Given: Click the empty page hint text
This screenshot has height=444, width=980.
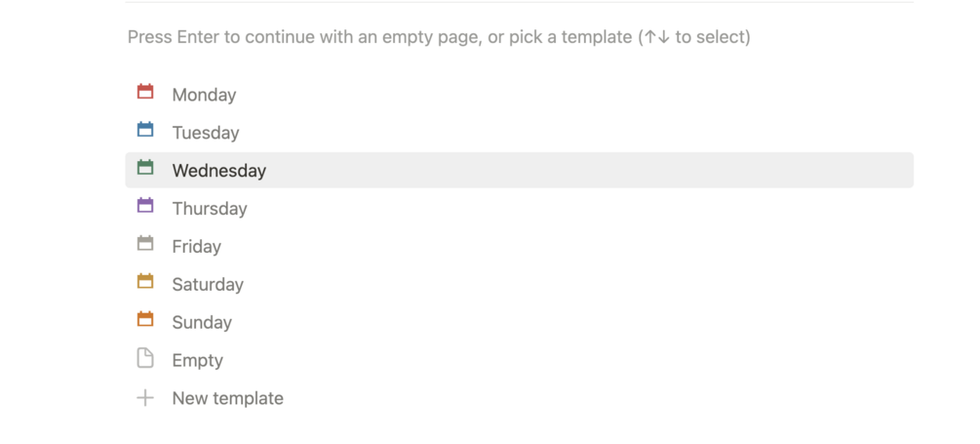Looking at the screenshot, I should (439, 38).
